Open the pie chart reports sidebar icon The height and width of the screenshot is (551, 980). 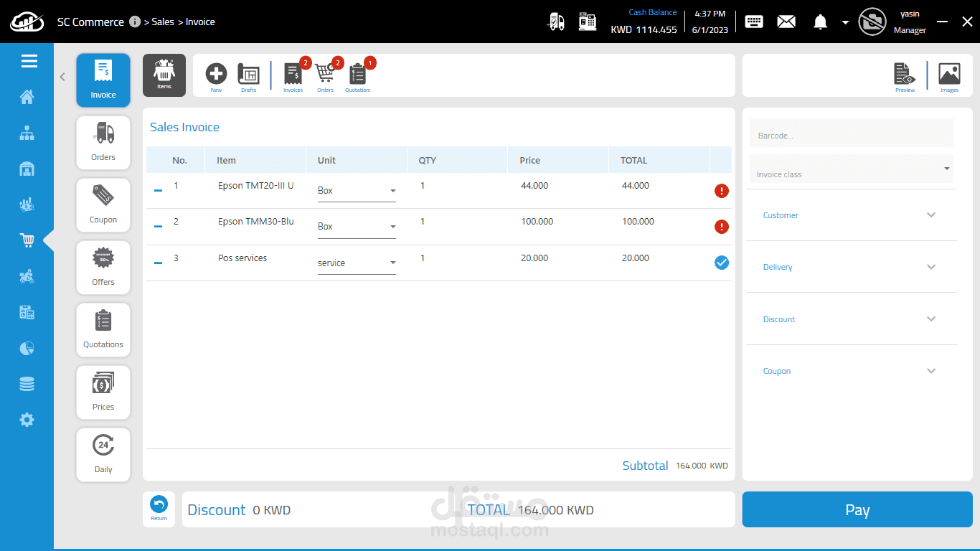pyautogui.click(x=27, y=349)
